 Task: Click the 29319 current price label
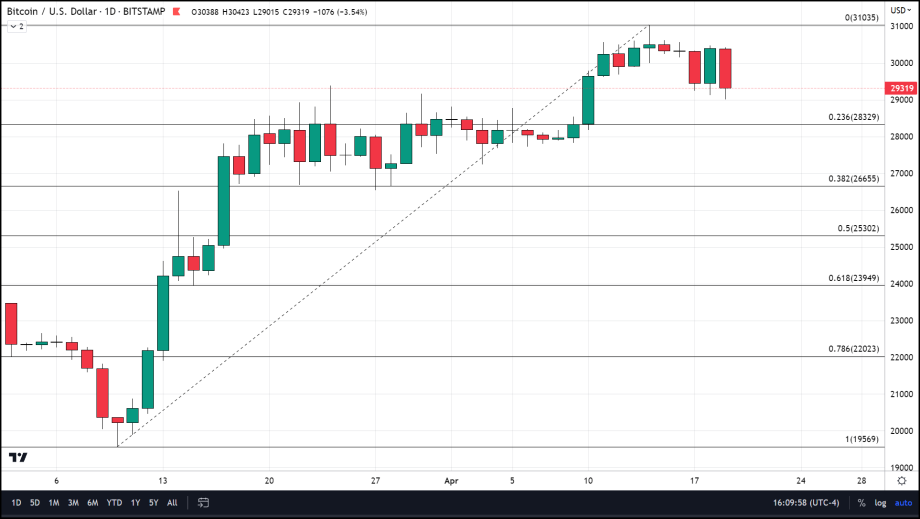(x=900, y=88)
